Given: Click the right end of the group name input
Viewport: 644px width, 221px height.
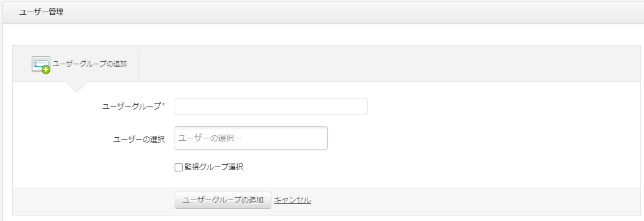Looking at the screenshot, I should [x=362, y=107].
